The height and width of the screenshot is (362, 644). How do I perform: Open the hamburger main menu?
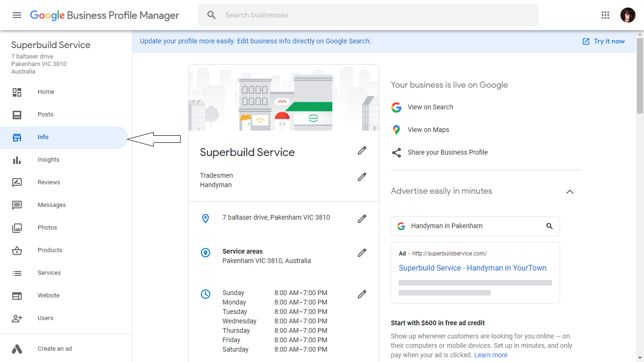coord(17,15)
